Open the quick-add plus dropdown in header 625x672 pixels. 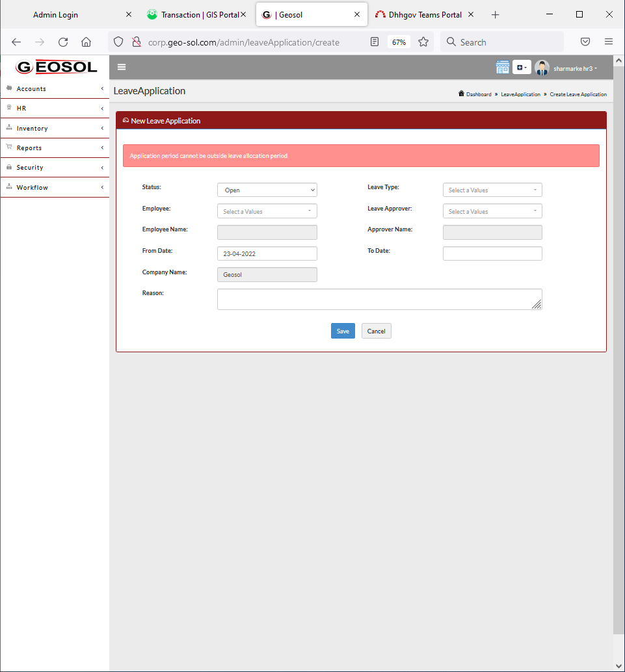[x=522, y=68]
